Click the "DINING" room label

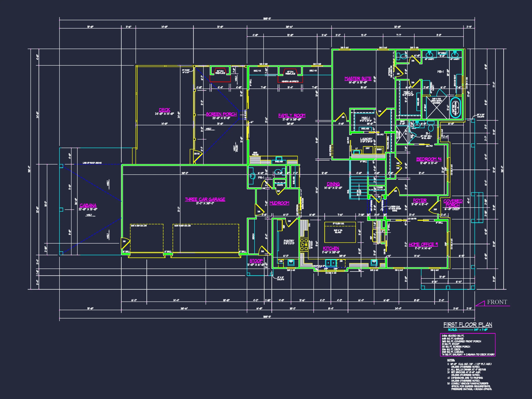333,184
